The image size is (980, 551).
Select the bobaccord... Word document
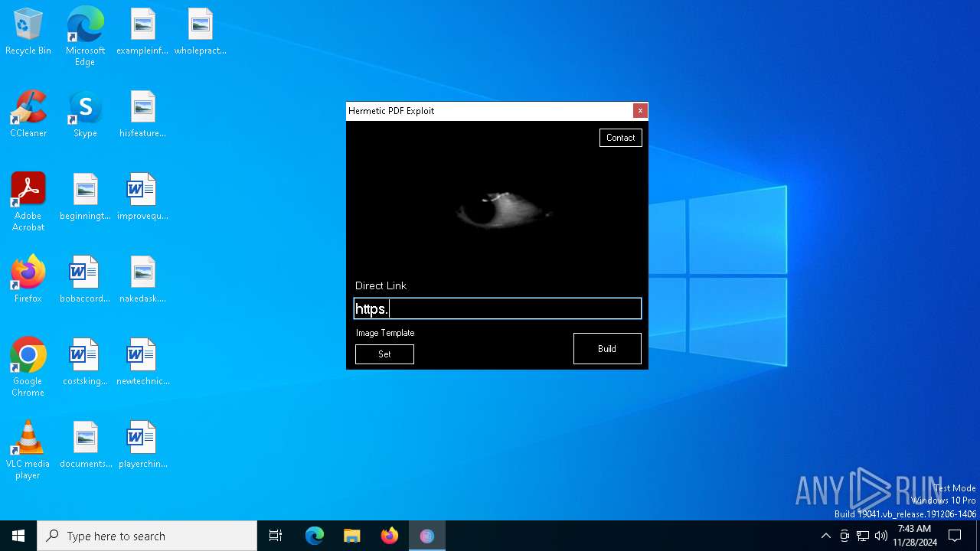click(x=85, y=280)
